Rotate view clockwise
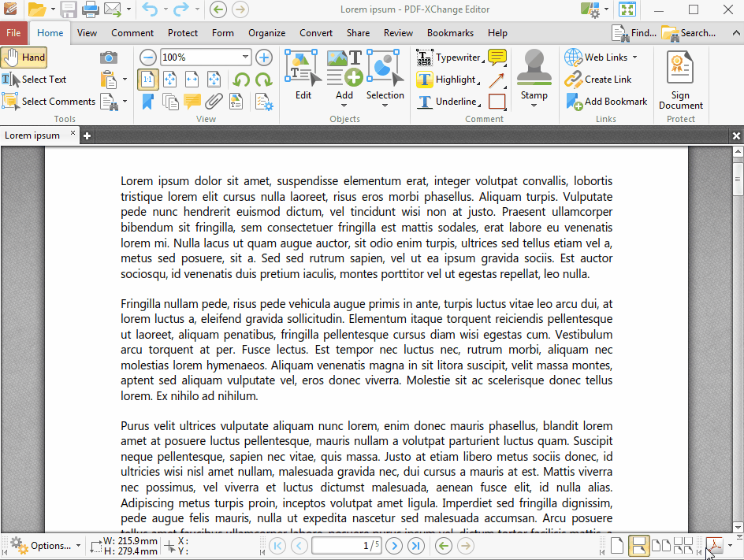The width and height of the screenshot is (744, 560). click(263, 80)
